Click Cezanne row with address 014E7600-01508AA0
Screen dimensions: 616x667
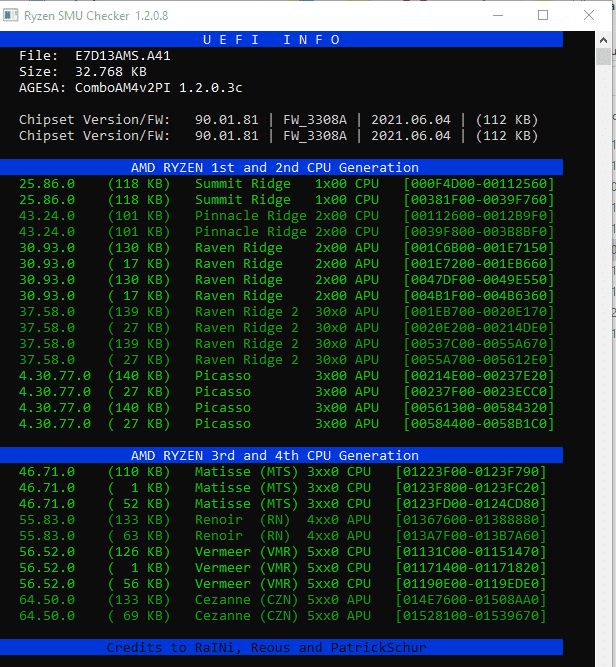(x=282, y=600)
